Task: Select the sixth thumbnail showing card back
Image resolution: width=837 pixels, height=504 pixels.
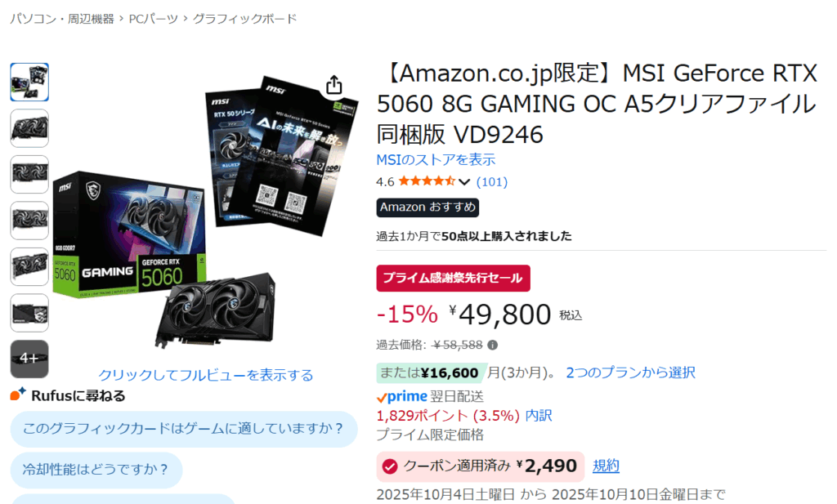Action: pyautogui.click(x=29, y=313)
